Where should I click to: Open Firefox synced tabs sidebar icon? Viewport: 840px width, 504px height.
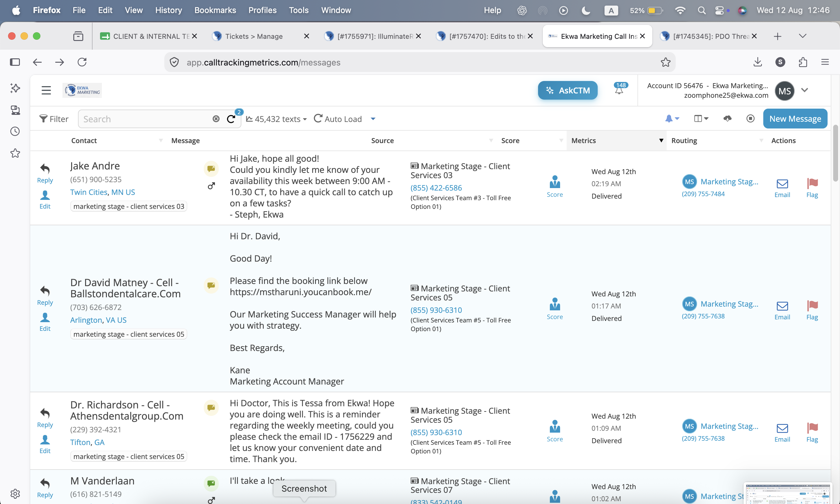point(15,110)
